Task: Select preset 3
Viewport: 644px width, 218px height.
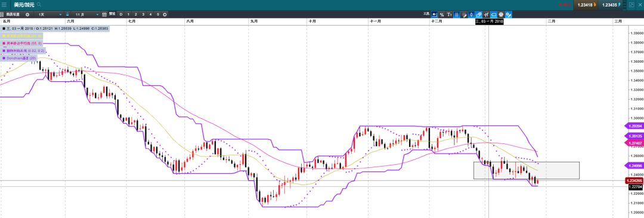Action: 143,14
